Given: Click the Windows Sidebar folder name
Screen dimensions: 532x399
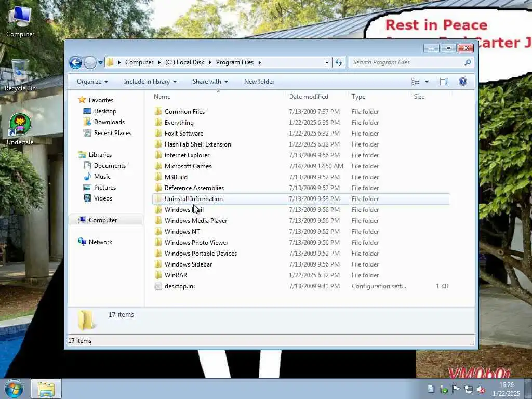Looking at the screenshot, I should coord(188,264).
